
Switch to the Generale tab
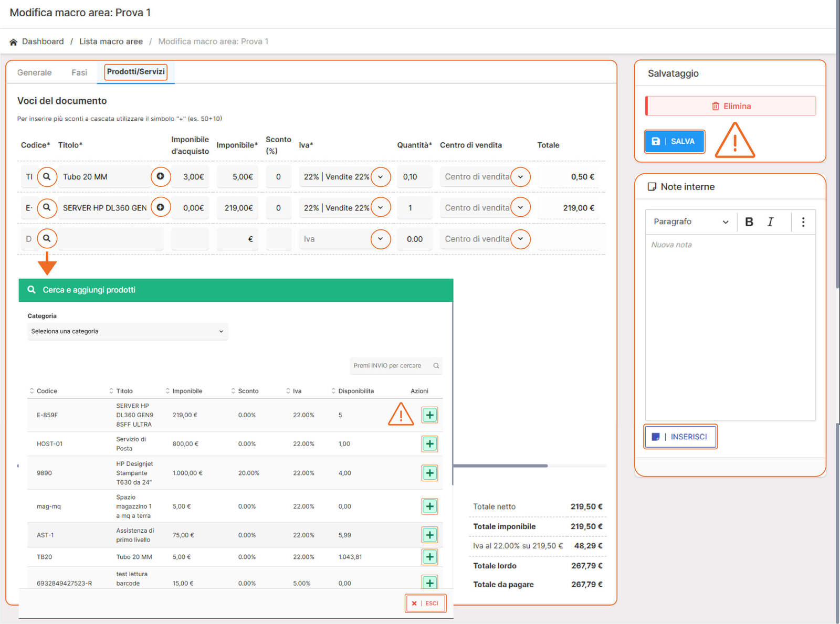[34, 72]
